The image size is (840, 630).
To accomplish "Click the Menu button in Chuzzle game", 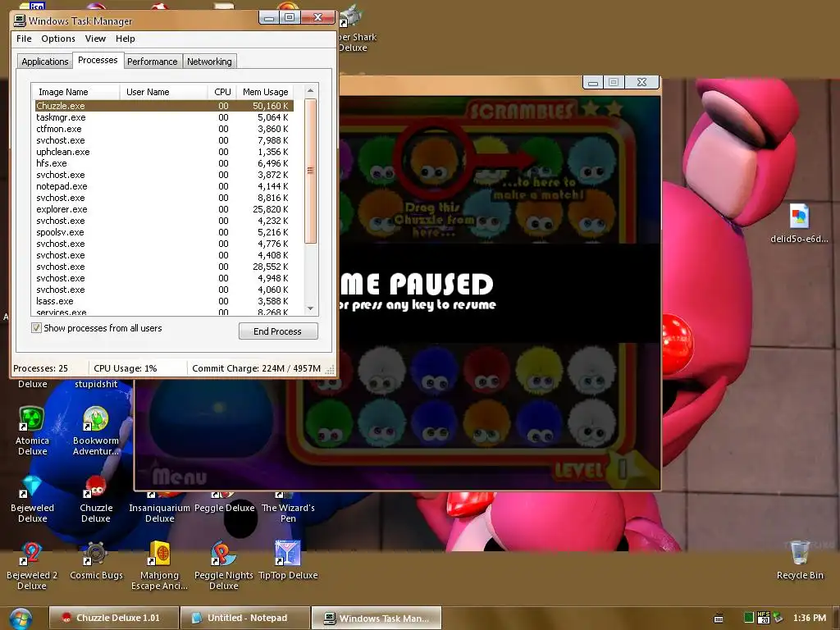I will point(180,477).
